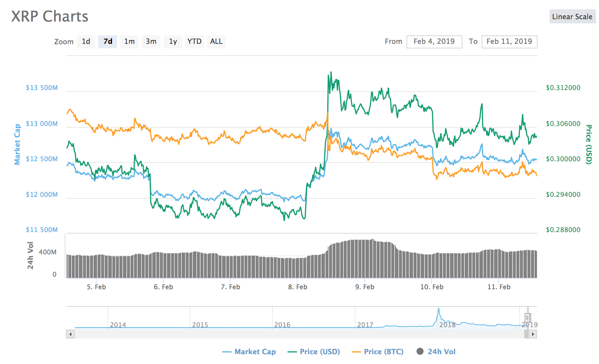Click the $0.300000 price axis value
This screenshot has width=599, height=364.
[x=563, y=159]
